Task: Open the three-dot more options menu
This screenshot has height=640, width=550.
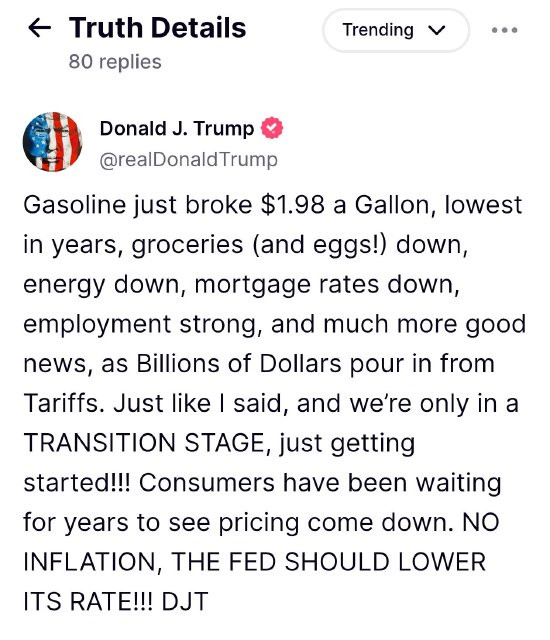Action: [504, 30]
